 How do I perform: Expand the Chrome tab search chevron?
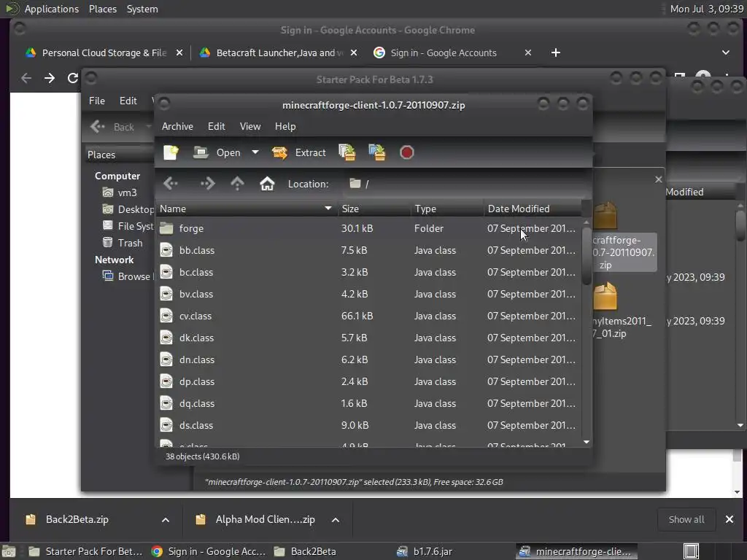tap(726, 52)
